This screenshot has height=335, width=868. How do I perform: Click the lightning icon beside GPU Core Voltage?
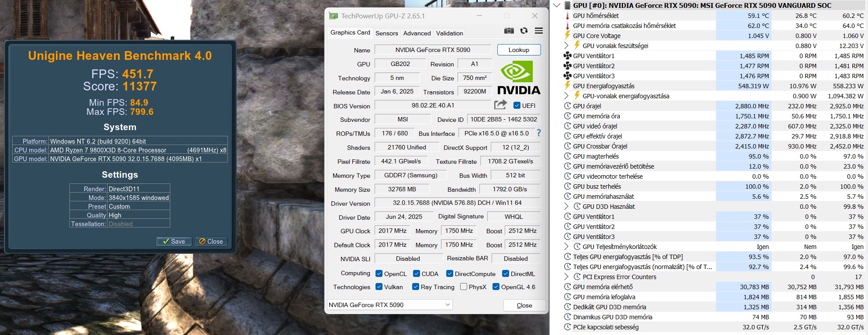[x=567, y=35]
